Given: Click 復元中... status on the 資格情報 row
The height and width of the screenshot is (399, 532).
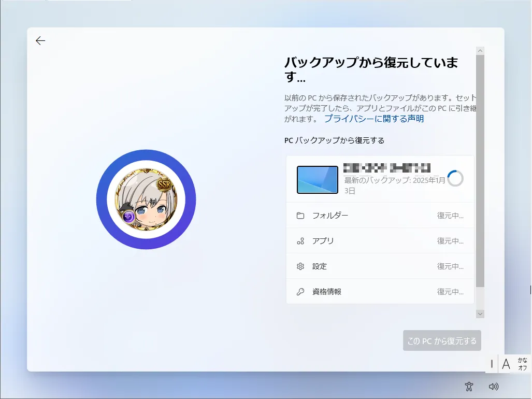Looking at the screenshot, I should point(450,292).
